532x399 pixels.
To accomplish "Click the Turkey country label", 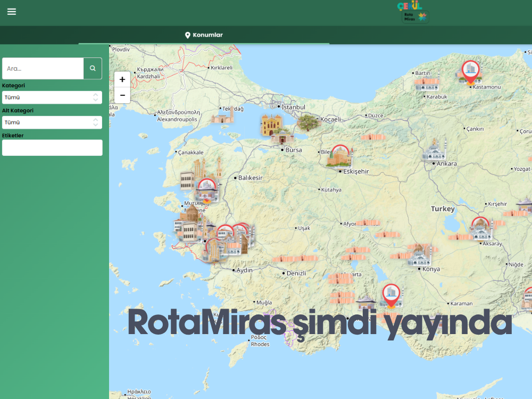I will click(443, 209).
